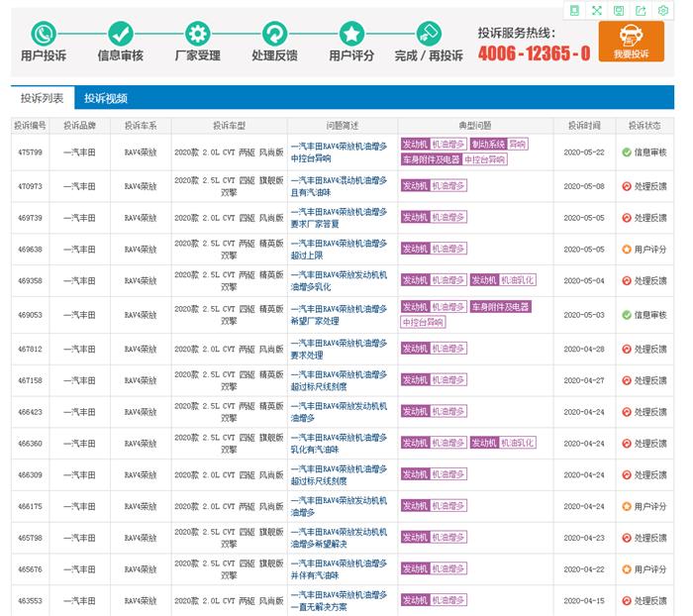Click the share icon in top toolbar
Image resolution: width=693 pixels, height=616 pixels.
tap(641, 11)
